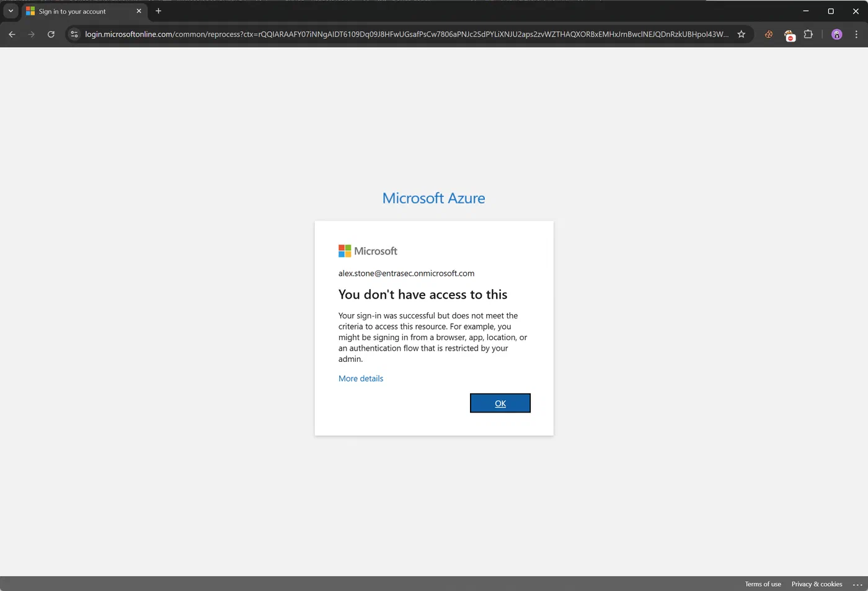This screenshot has width=868, height=591.
Task: Click the Microsoft Azure heading
Action: [433, 198]
